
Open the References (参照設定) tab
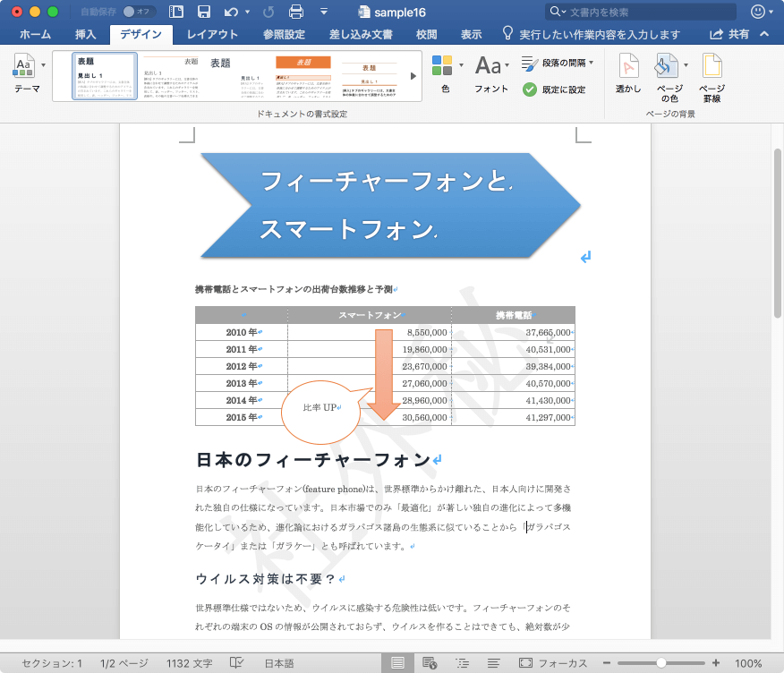(x=284, y=34)
